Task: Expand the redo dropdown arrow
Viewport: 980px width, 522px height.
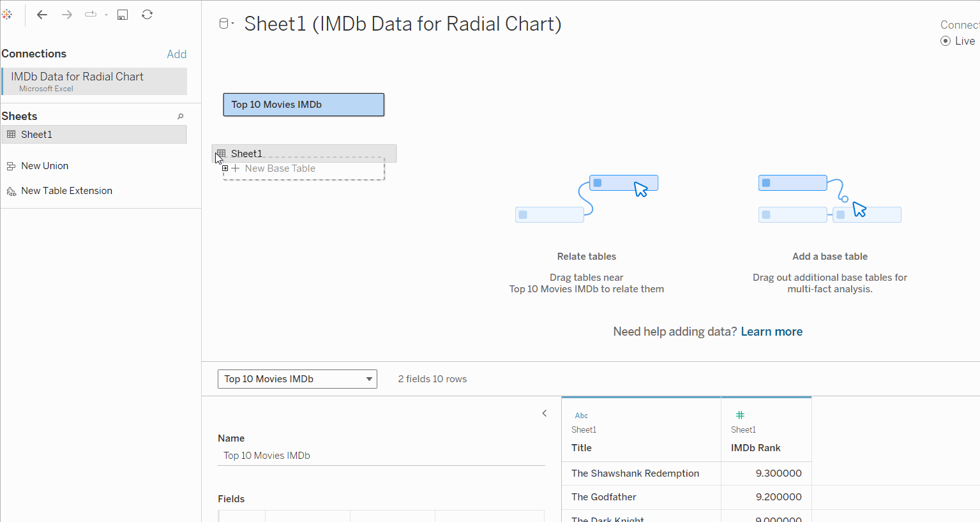Action: point(106,15)
